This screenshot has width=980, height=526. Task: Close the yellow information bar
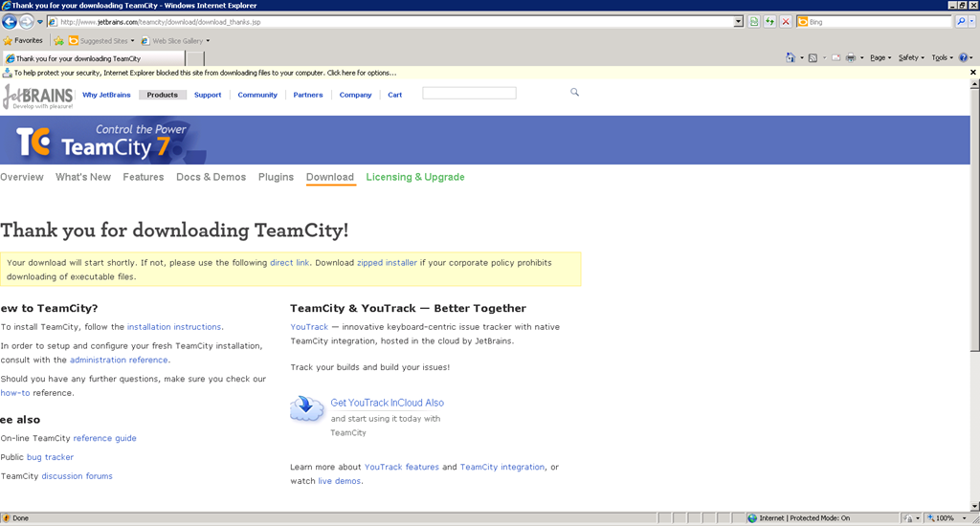(972, 73)
